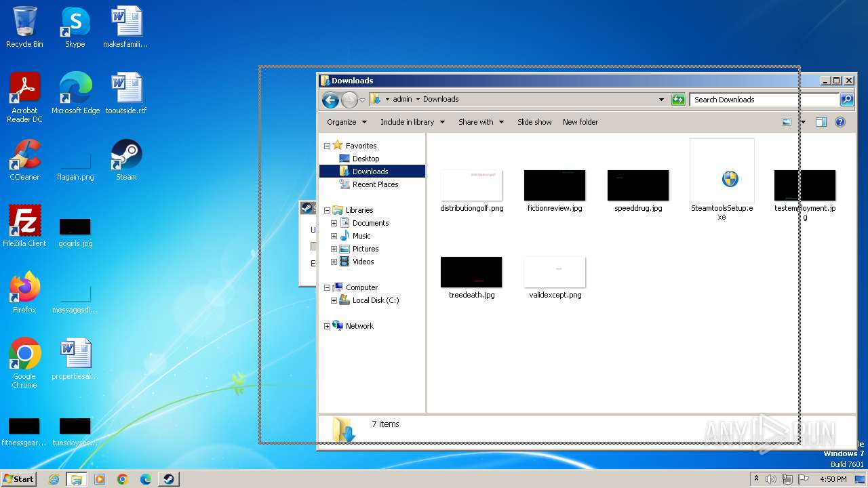Open Include in library dropdown

tap(412, 122)
